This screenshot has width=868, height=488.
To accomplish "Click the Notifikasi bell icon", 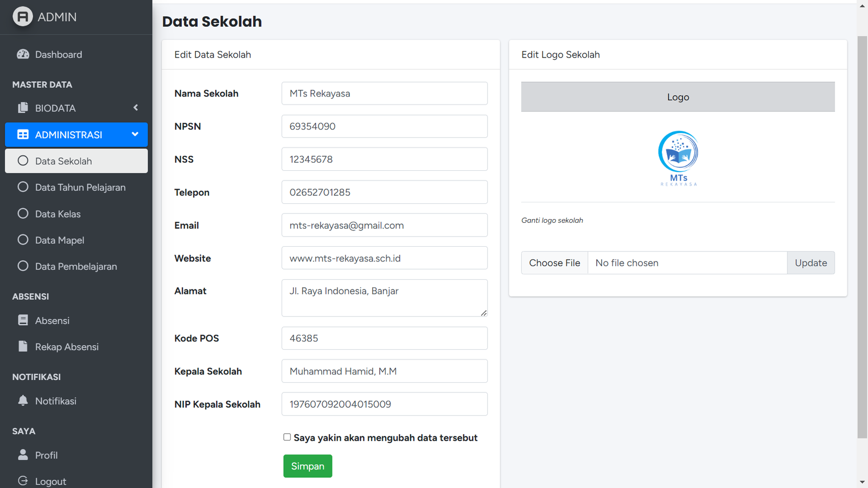I will click(x=23, y=401).
